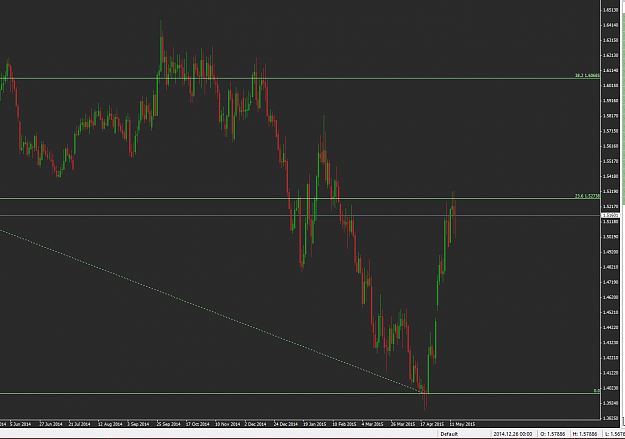Click the 17 Oct 2014 date label

197,424
